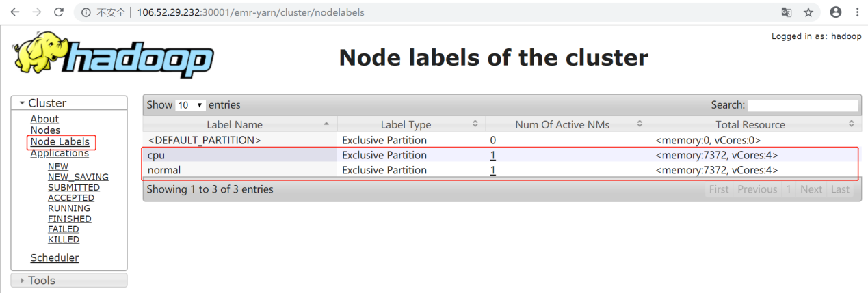Image resolution: width=868 pixels, height=293 pixels.
Task: Show RUNNING applications
Action: click(68, 208)
